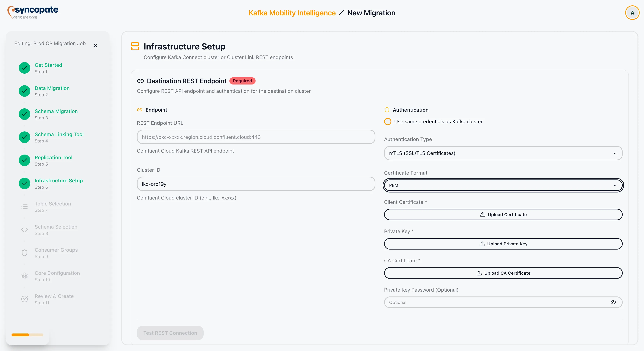The height and width of the screenshot is (351, 644).
Task: Enable use same credentials as Kafka cluster
Action: (388, 122)
